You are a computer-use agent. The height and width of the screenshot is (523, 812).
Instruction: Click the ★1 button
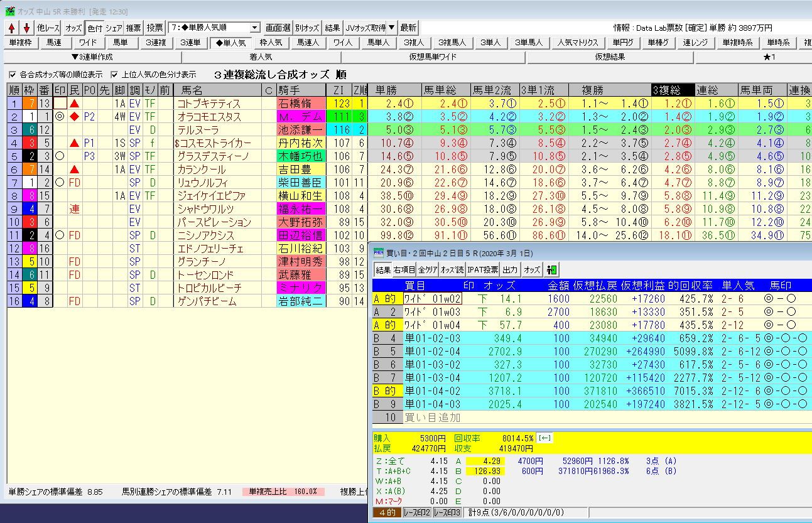(x=752, y=57)
